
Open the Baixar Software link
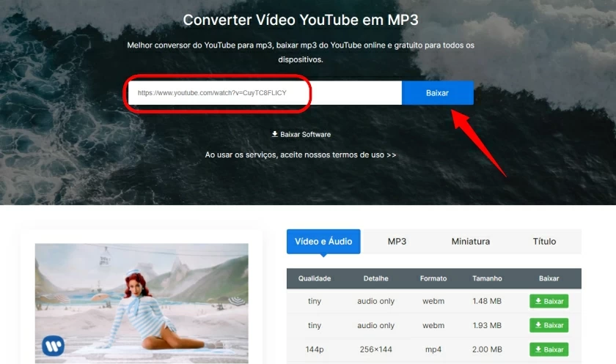(301, 134)
